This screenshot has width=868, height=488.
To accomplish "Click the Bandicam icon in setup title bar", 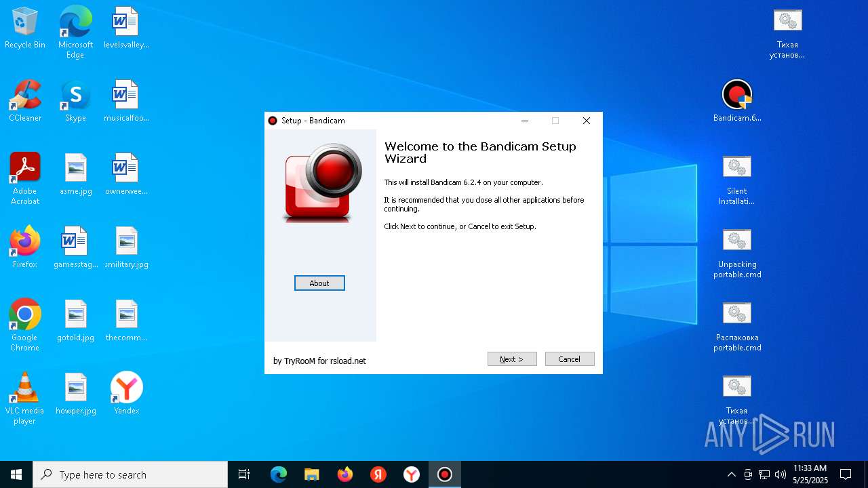I will point(273,121).
